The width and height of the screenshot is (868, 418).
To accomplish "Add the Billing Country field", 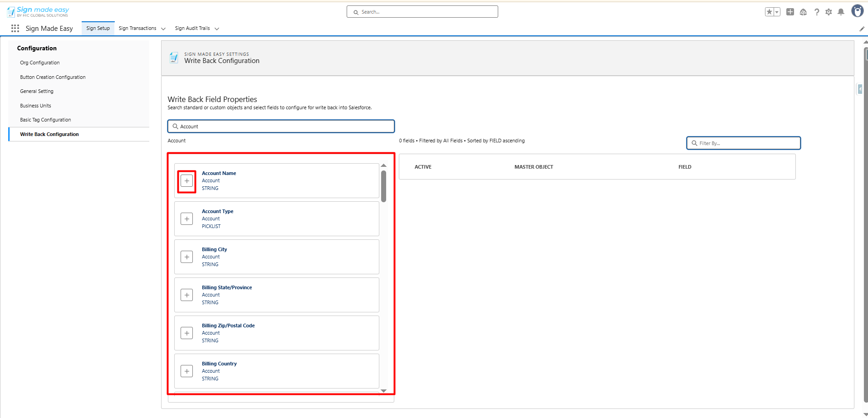I will coord(186,371).
